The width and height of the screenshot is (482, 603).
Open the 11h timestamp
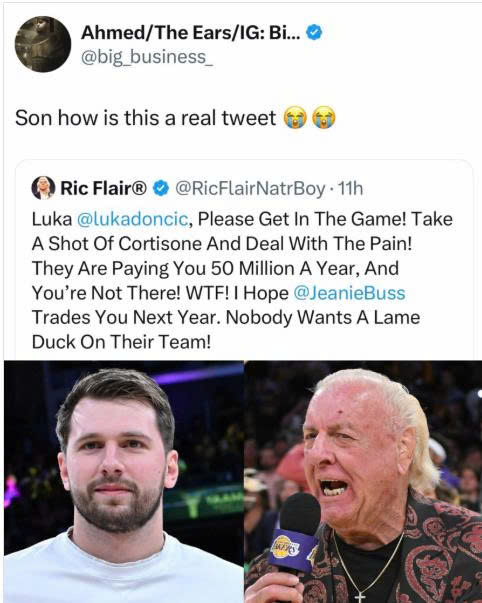350,188
